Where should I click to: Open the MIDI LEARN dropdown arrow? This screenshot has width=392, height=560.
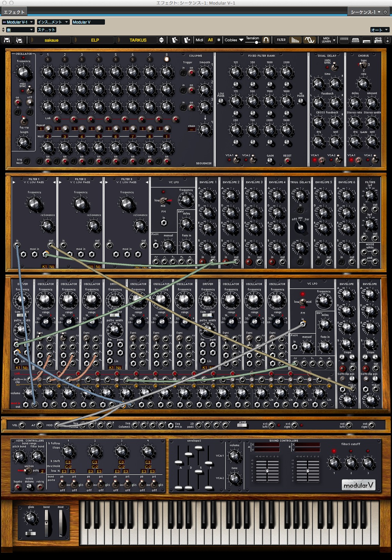[x=334, y=40]
